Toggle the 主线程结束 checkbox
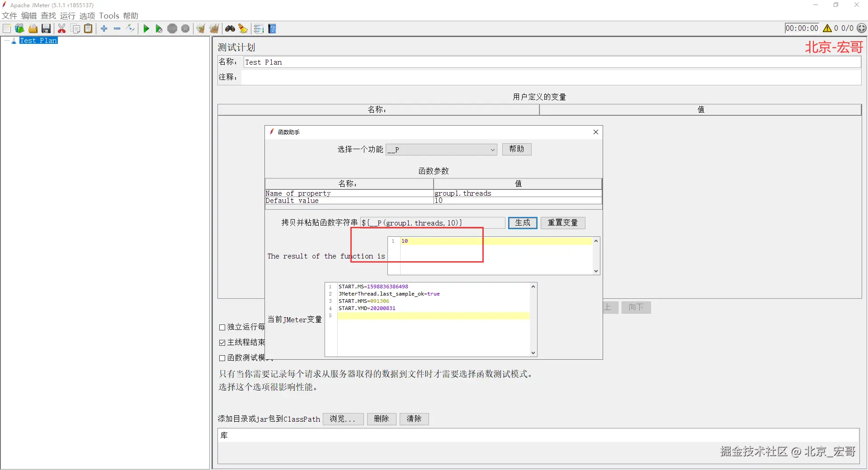 pyautogui.click(x=222, y=343)
